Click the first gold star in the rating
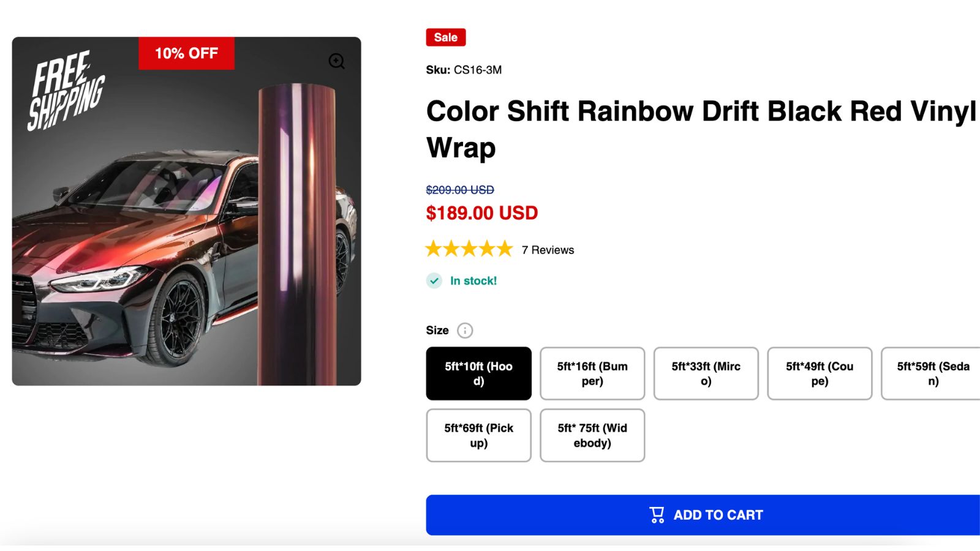The image size is (980, 551). click(434, 249)
